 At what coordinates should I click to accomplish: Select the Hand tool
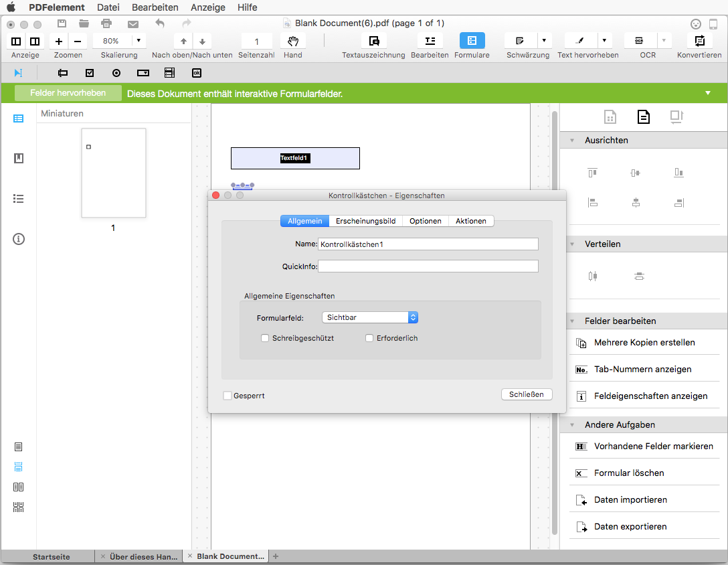coord(293,41)
